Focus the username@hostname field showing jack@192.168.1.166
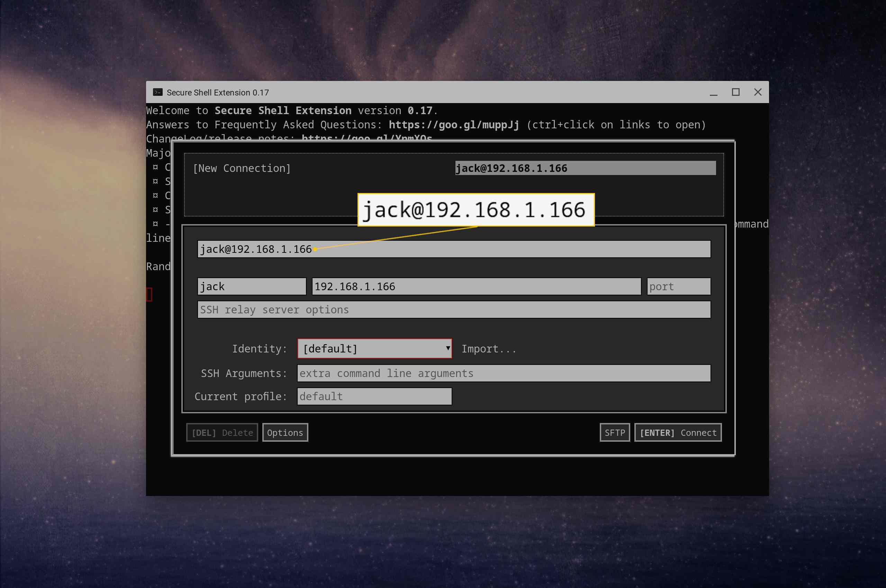886x588 pixels. tap(454, 249)
